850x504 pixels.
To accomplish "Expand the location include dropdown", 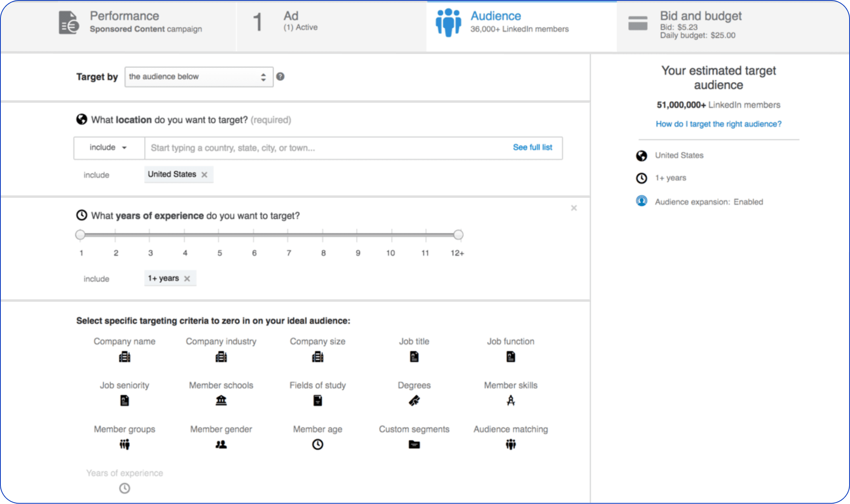I will 108,148.
